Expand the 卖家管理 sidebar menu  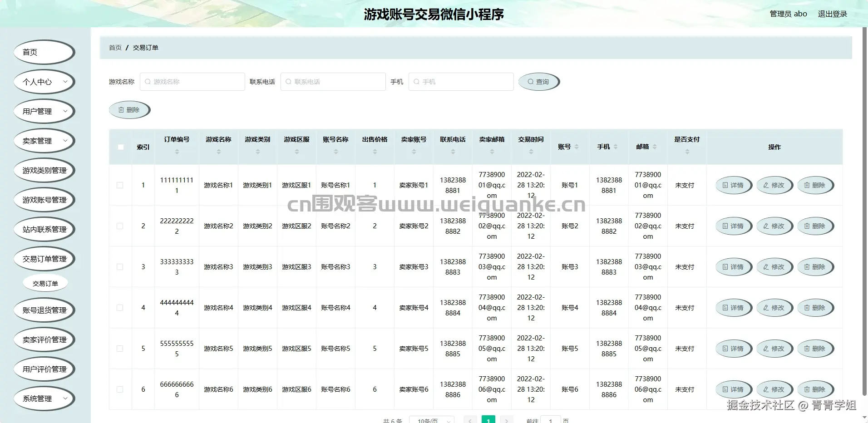click(44, 141)
